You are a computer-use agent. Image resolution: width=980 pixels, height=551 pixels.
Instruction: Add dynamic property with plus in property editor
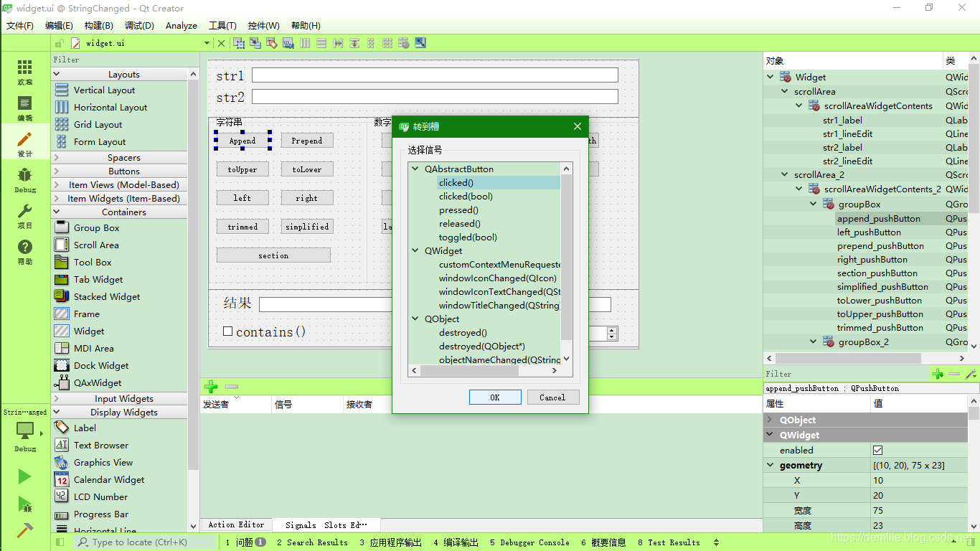[x=938, y=374]
